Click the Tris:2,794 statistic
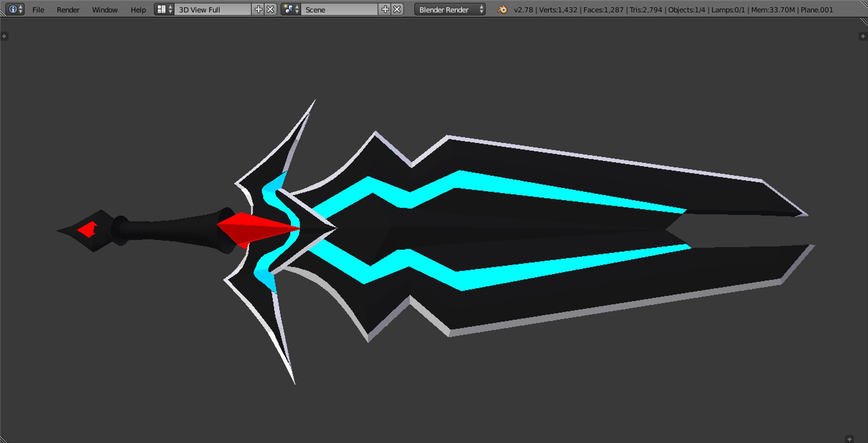The image size is (868, 443). pos(646,9)
